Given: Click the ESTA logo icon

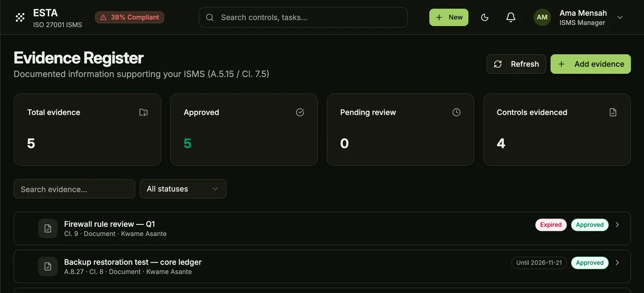Looking at the screenshot, I should click(x=20, y=17).
